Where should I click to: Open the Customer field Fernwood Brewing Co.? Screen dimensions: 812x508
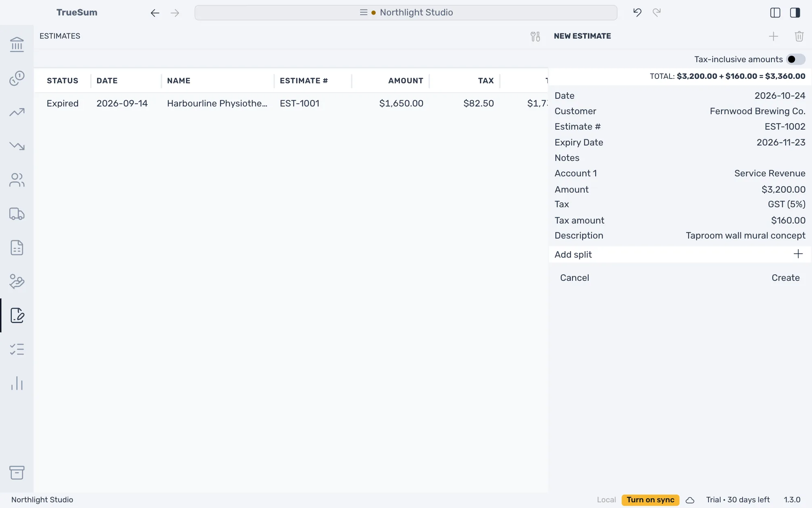coord(680,111)
